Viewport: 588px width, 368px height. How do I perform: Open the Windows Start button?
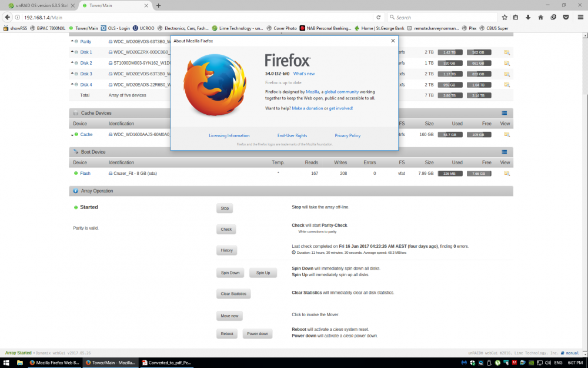6,363
